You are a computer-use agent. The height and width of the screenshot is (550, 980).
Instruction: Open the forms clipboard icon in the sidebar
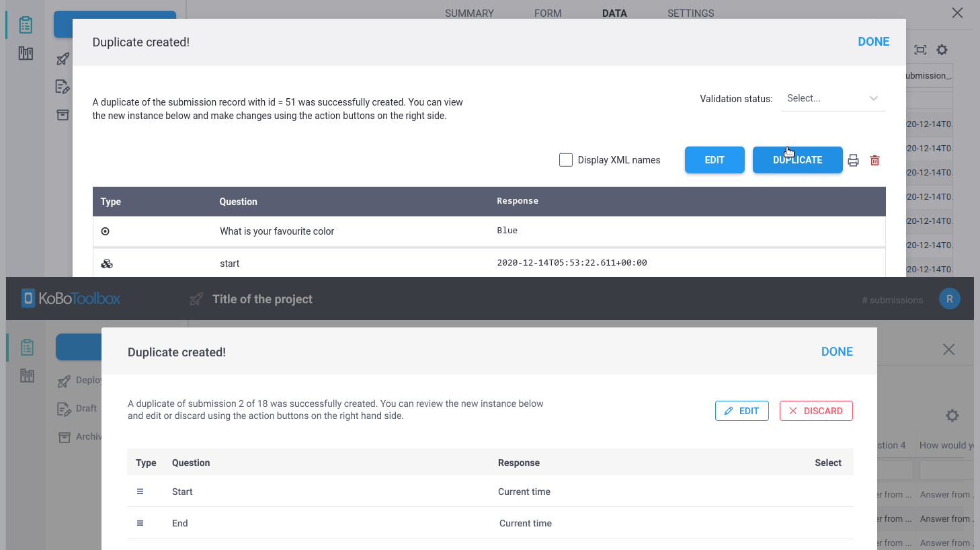click(25, 24)
